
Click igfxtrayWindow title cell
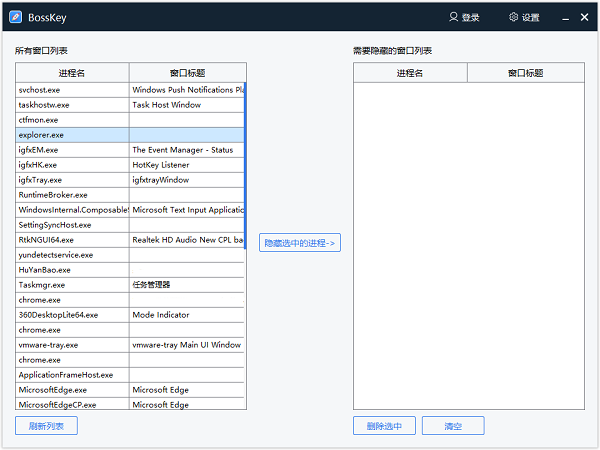pyautogui.click(x=187, y=180)
